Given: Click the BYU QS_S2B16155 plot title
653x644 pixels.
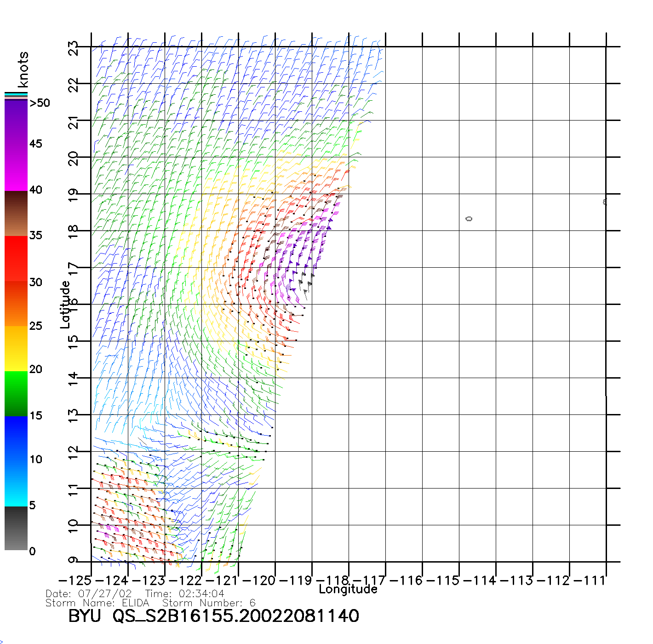Looking at the screenshot, I should [x=214, y=616].
